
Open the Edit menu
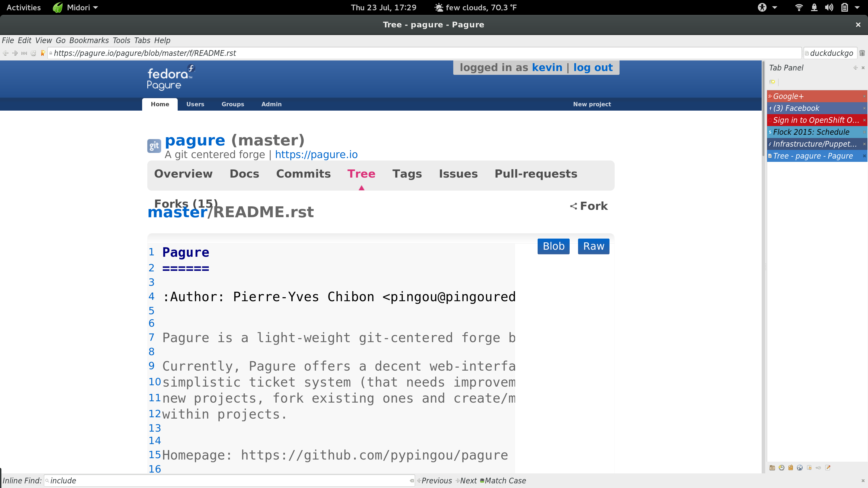(24, 40)
